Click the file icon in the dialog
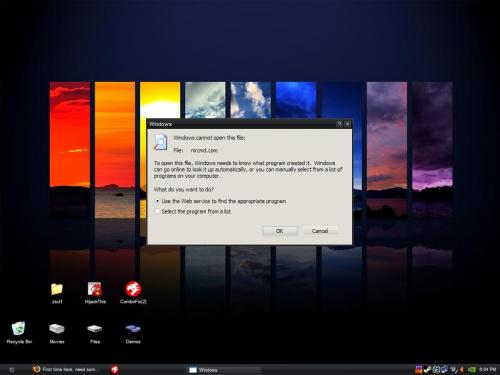The image size is (500, 375). coord(160,142)
